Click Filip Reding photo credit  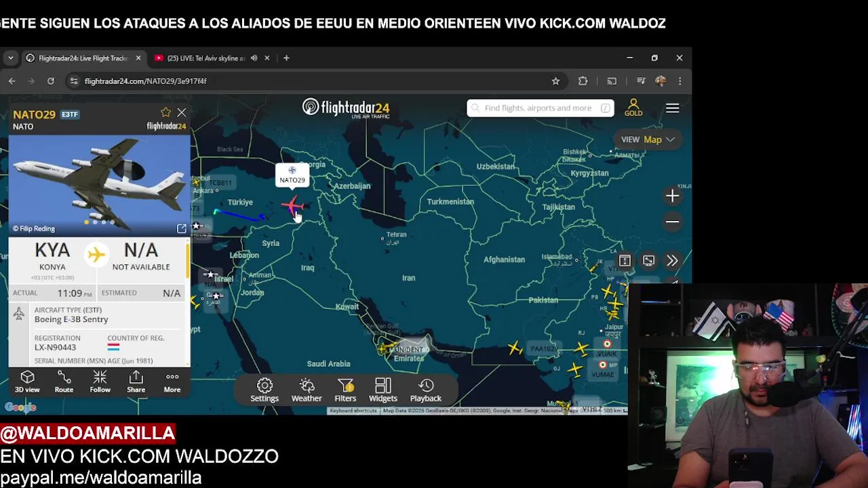click(34, 228)
